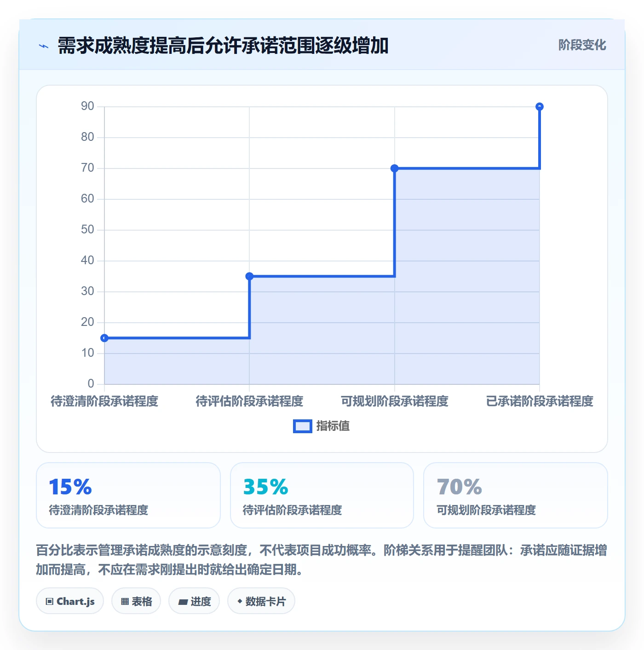Click the title 需求成熟度提高后允许承诺范围逐级增加
Viewport: 644px width, 650px height.
coord(223,46)
